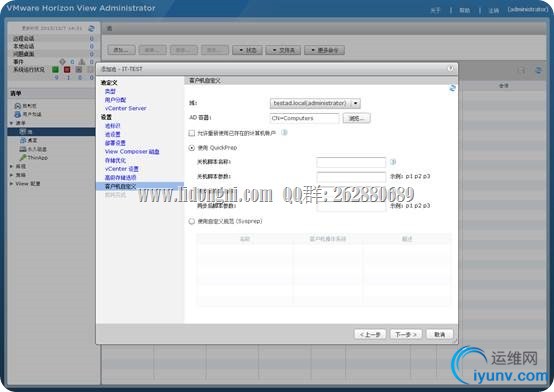Expand the 监视 monitoring tree node
This screenshot has width=554, height=392.
[12, 166]
